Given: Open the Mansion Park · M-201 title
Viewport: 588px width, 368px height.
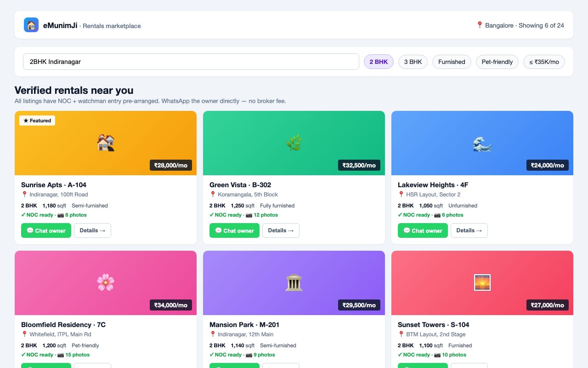Looking at the screenshot, I should coord(244,325).
